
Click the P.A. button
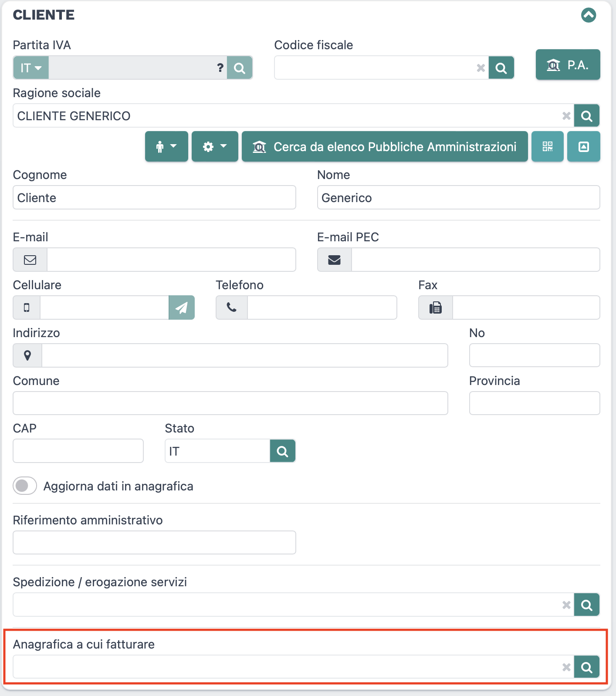[x=568, y=65]
